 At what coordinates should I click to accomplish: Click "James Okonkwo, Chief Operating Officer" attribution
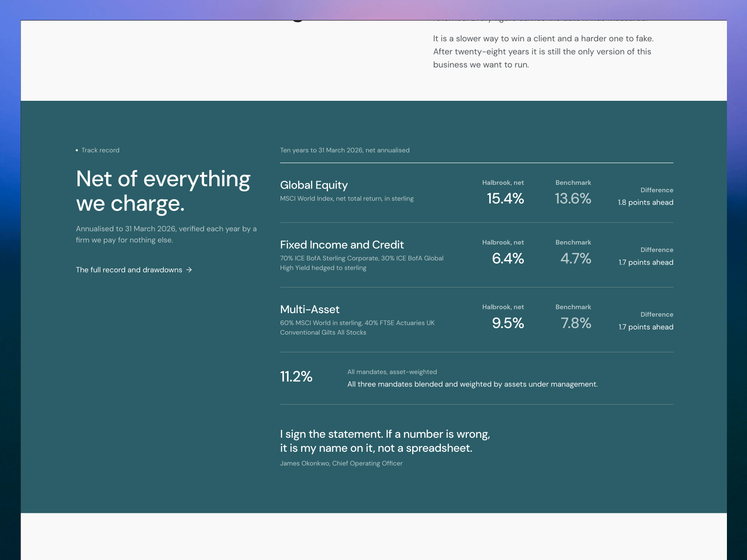[341, 463]
